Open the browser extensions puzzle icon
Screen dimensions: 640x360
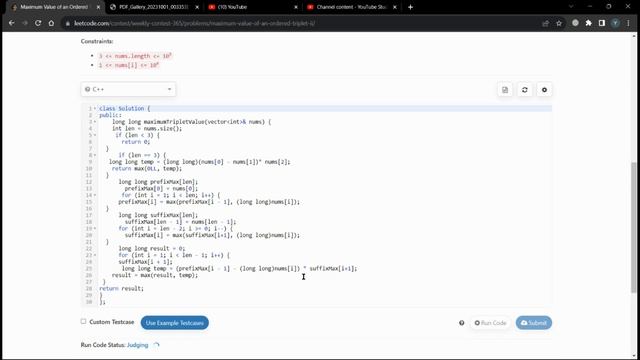[589, 23]
